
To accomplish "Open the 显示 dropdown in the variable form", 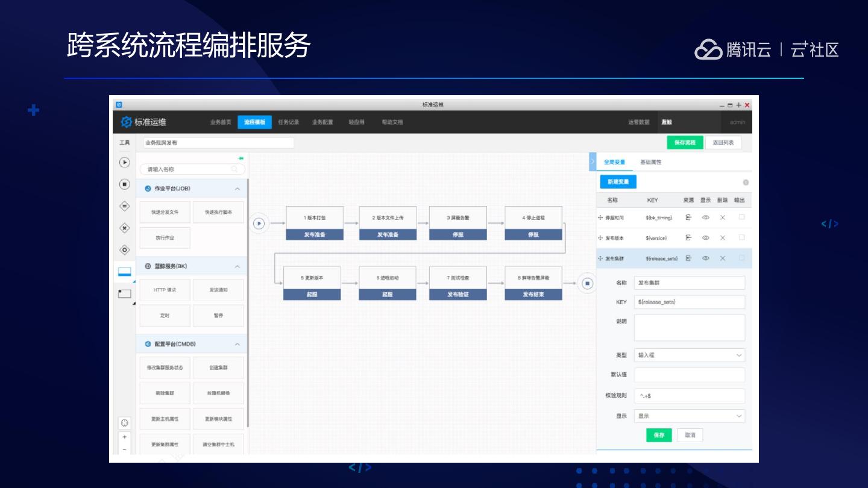I will pos(690,416).
